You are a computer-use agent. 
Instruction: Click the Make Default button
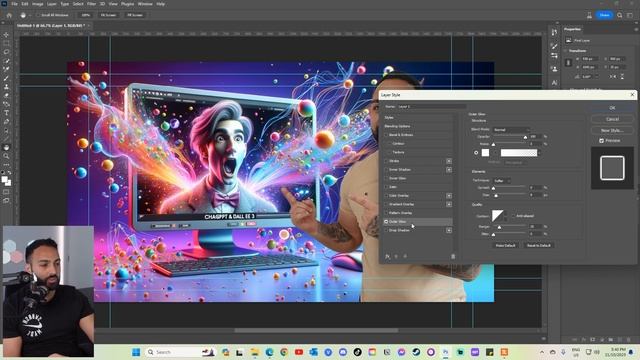point(506,246)
